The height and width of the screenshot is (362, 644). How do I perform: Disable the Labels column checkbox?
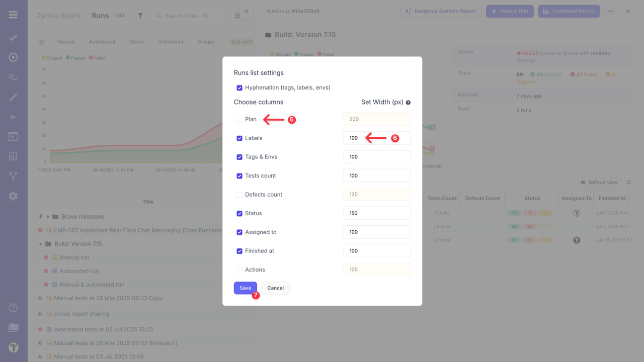click(239, 138)
